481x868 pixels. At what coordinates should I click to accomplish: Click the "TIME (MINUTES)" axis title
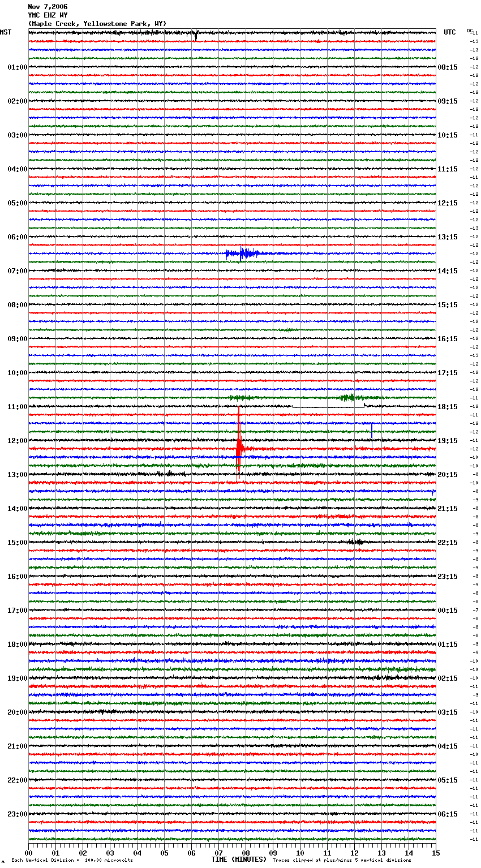(x=239, y=860)
